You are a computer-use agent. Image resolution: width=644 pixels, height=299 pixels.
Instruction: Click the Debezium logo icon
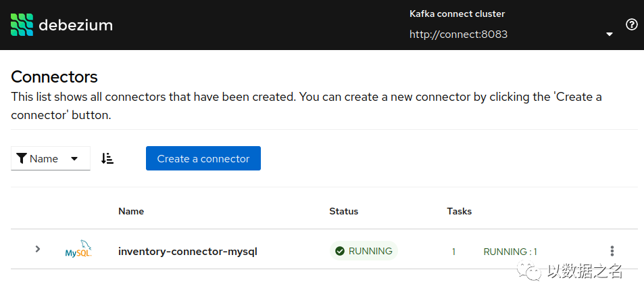22,25
